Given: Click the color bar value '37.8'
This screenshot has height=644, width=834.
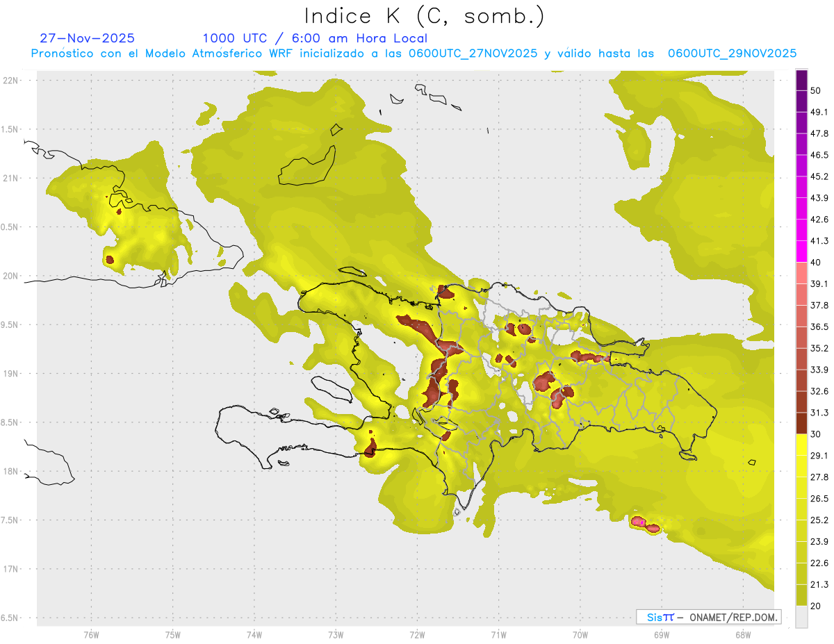Looking at the screenshot, I should [x=819, y=305].
